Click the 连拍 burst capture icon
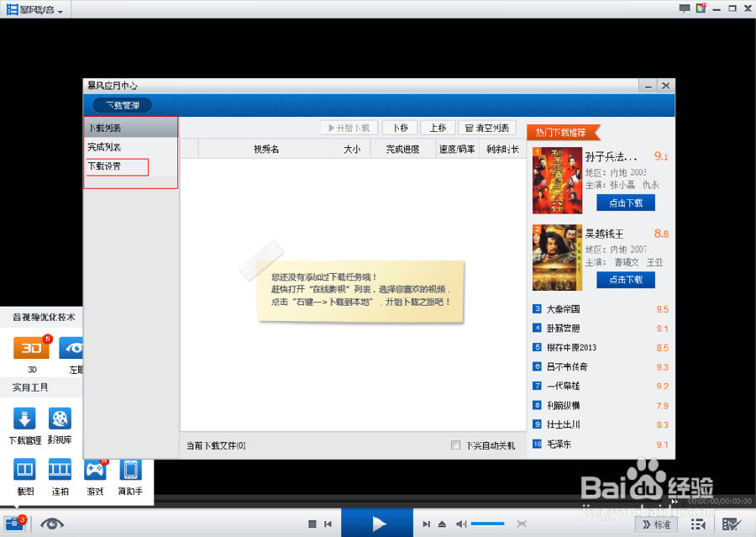756x537 pixels. [x=60, y=469]
